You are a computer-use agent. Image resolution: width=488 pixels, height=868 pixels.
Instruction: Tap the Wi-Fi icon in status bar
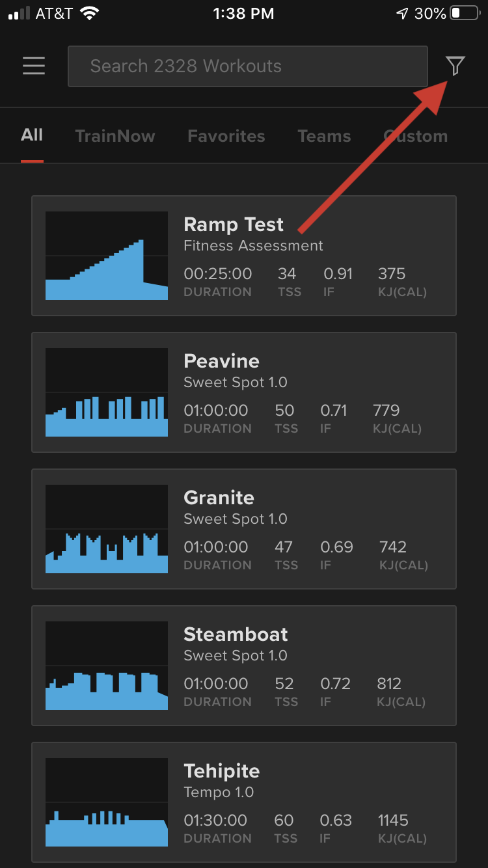click(x=89, y=13)
